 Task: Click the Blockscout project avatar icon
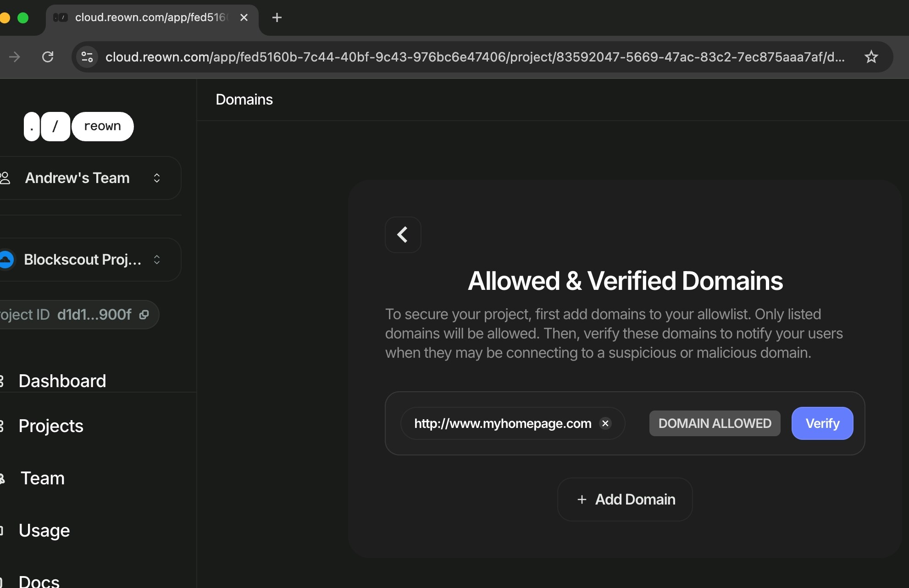point(6,260)
